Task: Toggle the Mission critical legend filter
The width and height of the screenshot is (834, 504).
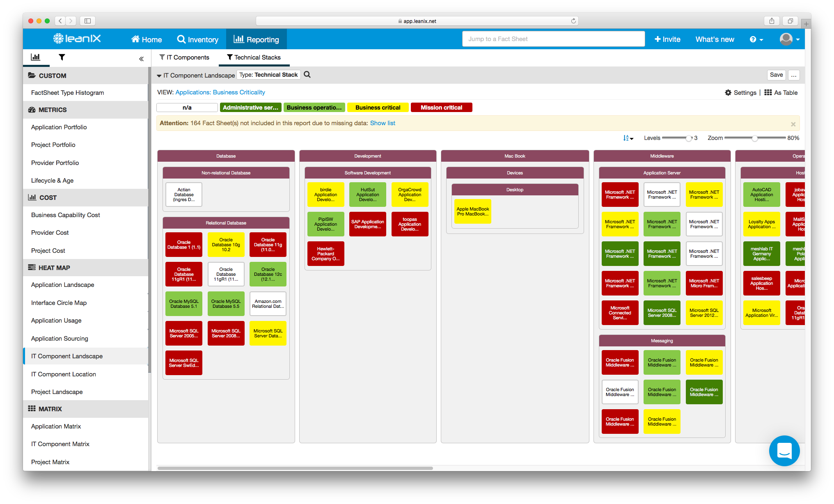Action: pos(441,108)
